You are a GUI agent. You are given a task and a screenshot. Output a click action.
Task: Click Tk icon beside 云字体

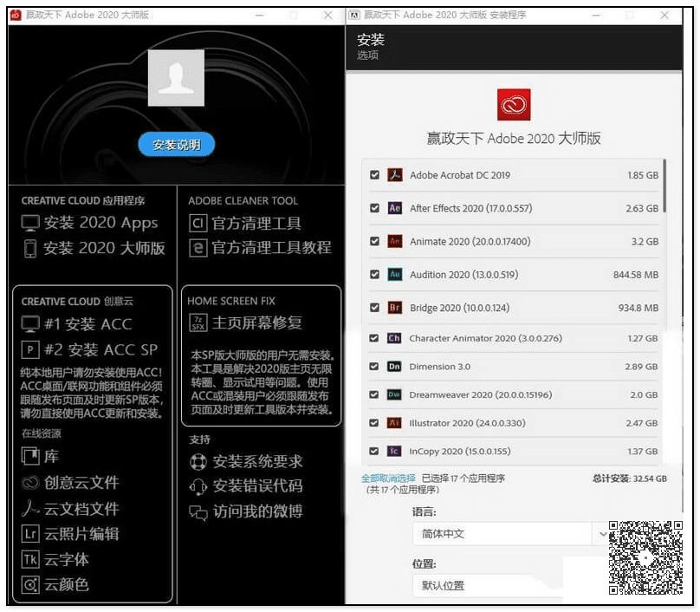click(30, 559)
